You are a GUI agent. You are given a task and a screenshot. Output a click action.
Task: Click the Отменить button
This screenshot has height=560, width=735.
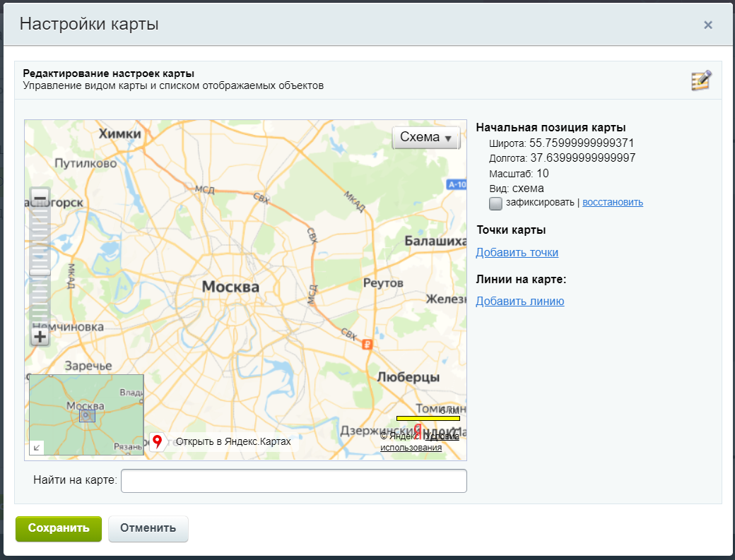(148, 528)
